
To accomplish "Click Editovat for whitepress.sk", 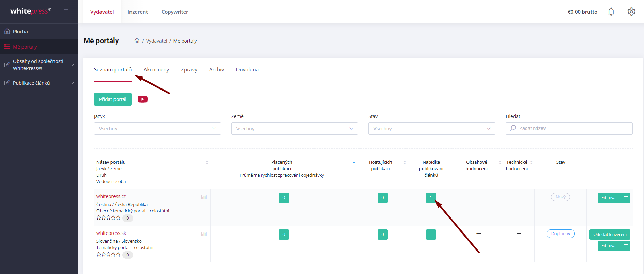I will (609, 246).
